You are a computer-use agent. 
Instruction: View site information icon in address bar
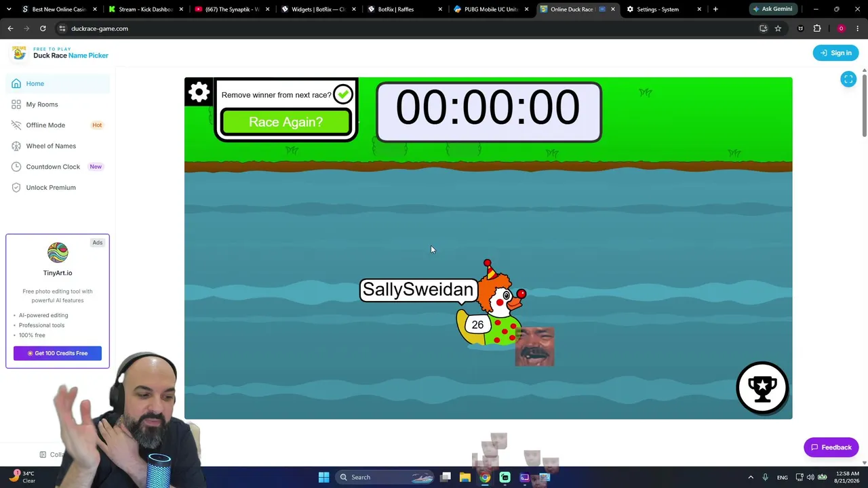(x=62, y=28)
